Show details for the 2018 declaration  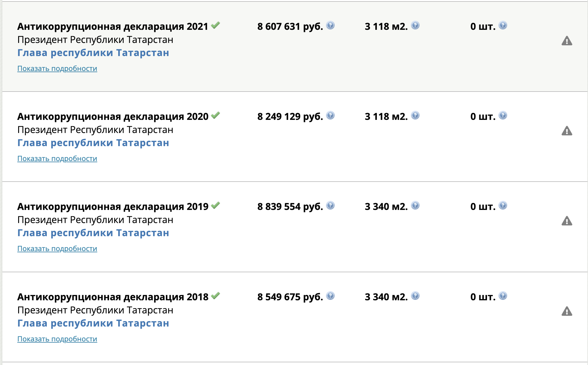tap(57, 339)
